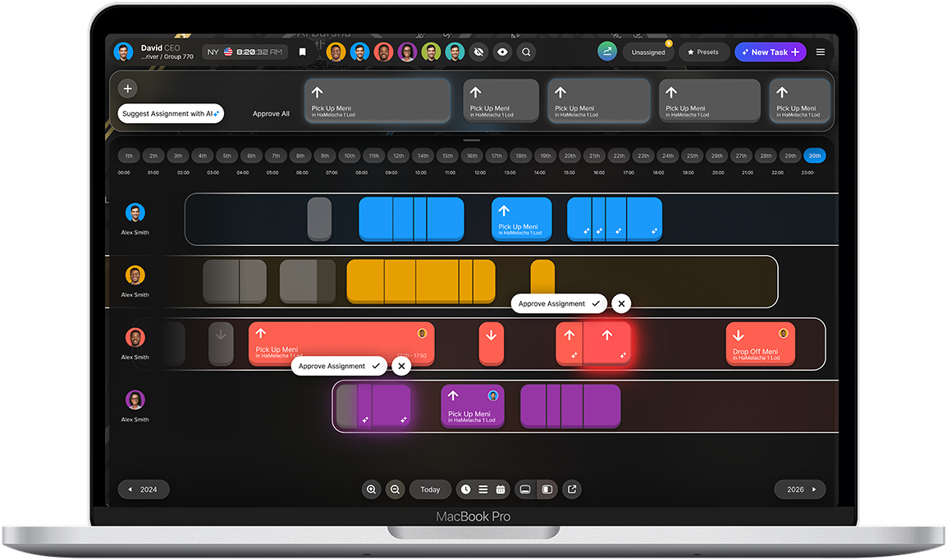This screenshot has height=560, width=947.
Task: Step forward to year 2026
Action: coord(799,489)
